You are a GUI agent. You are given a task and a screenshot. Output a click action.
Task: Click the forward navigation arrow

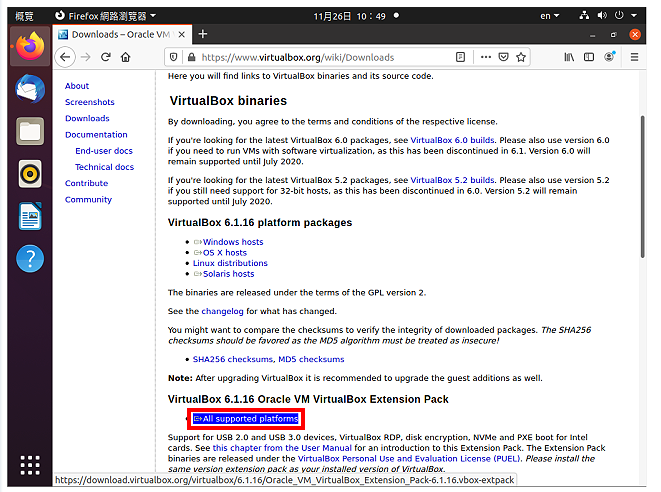[x=86, y=57]
